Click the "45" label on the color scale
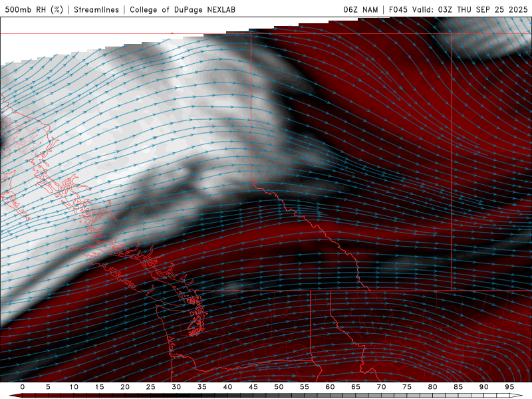 pos(253,387)
